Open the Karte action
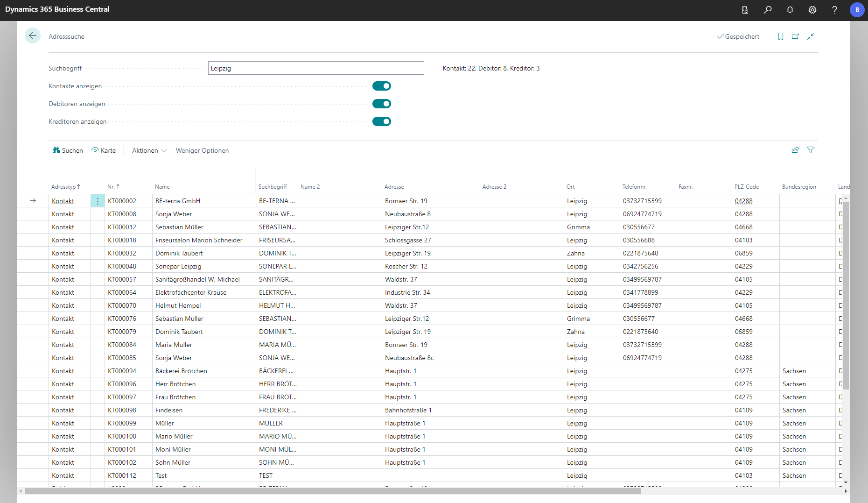Screen dimensions: 868x503 point(104,150)
